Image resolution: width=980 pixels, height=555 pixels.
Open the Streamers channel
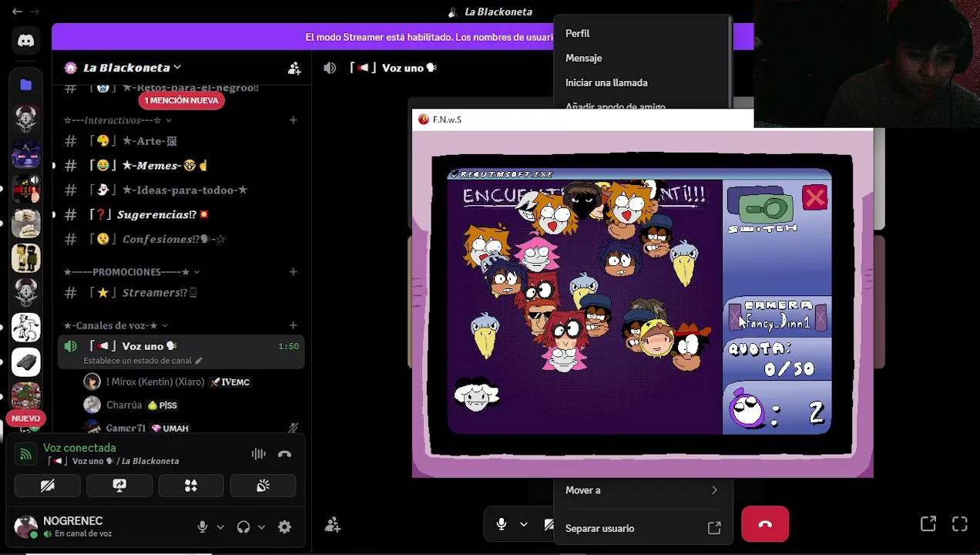click(x=182, y=293)
